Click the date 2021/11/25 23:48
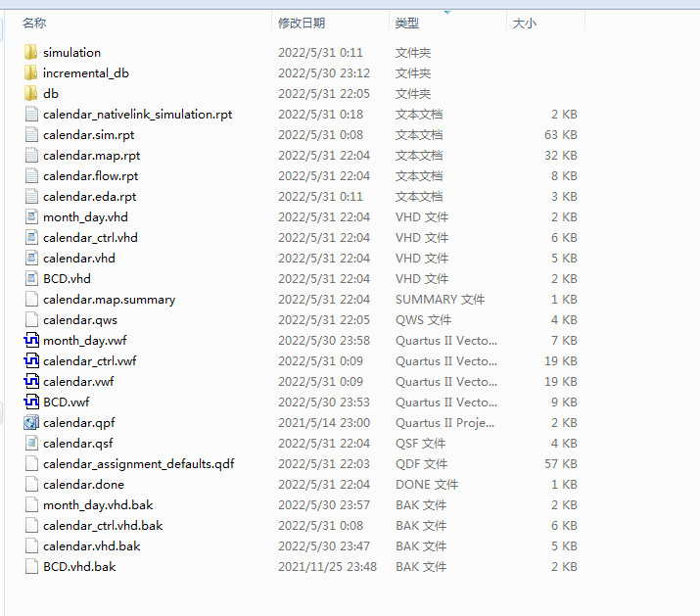 tap(327, 566)
